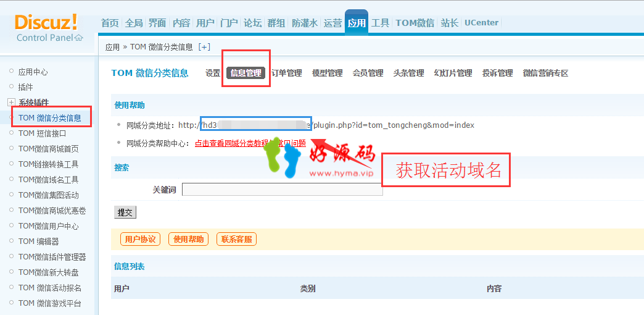Open the 运营 top menu

coord(332,23)
